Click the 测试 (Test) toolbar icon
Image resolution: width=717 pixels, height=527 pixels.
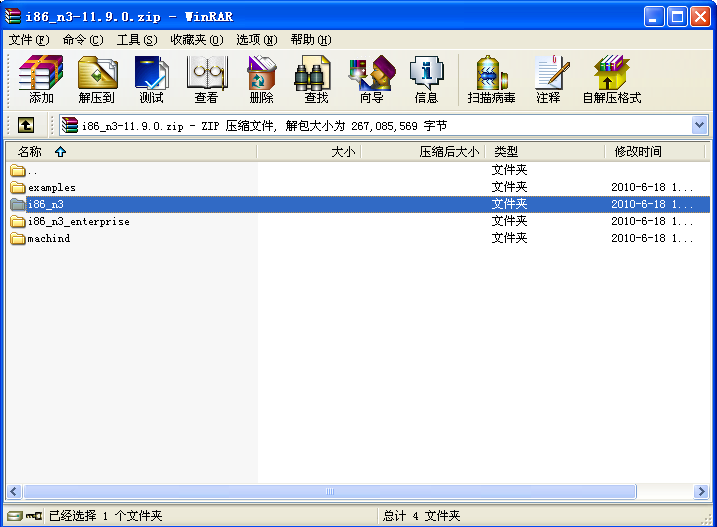151,79
